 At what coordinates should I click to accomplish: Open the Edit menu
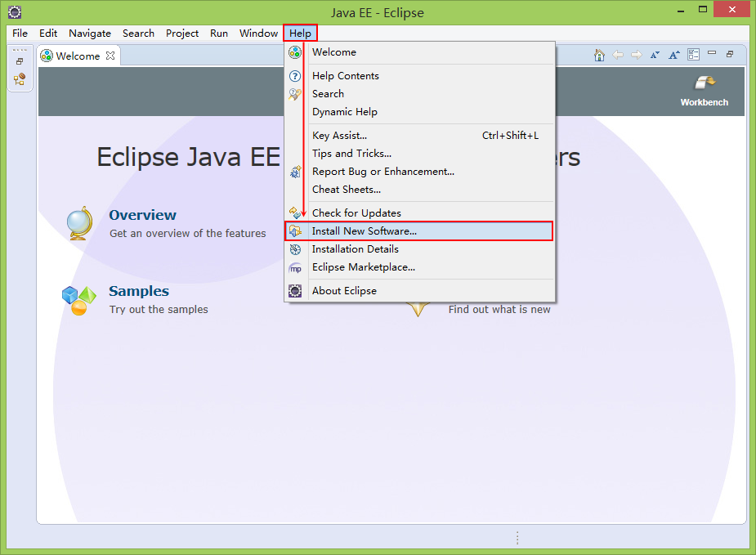point(48,34)
